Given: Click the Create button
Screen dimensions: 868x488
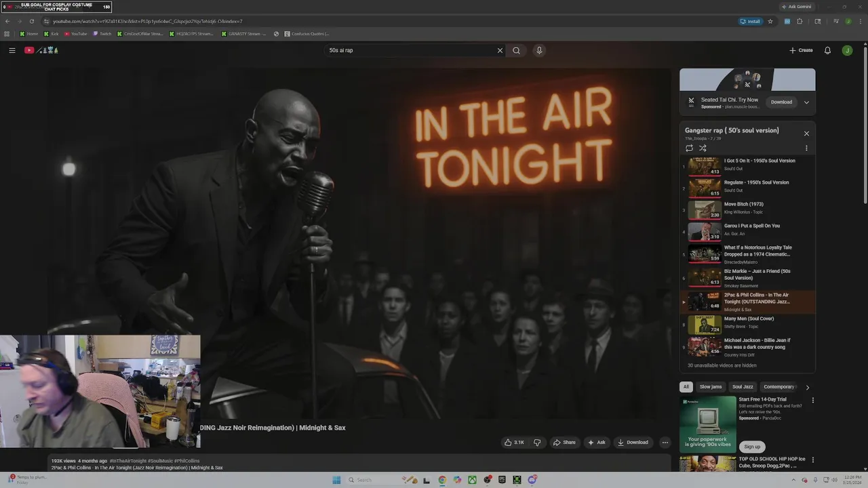Looking at the screenshot, I should (x=801, y=50).
